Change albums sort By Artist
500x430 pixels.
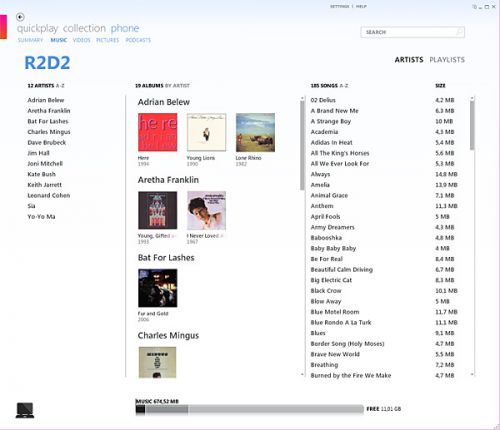tap(177, 86)
